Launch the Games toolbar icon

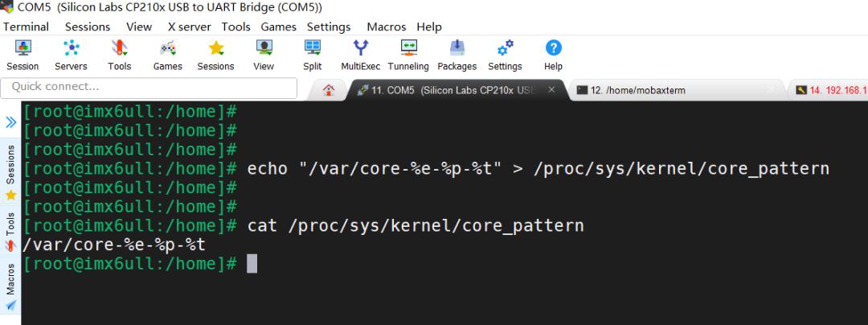168,55
